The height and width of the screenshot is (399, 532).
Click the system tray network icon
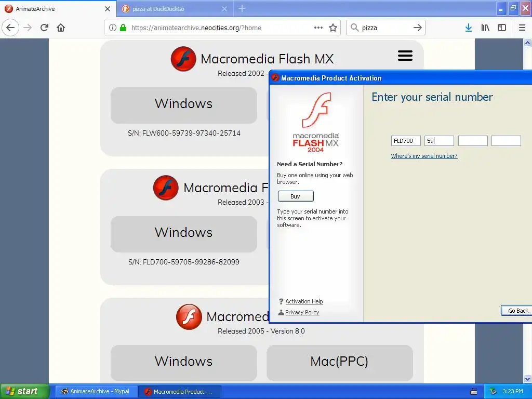pos(494,392)
